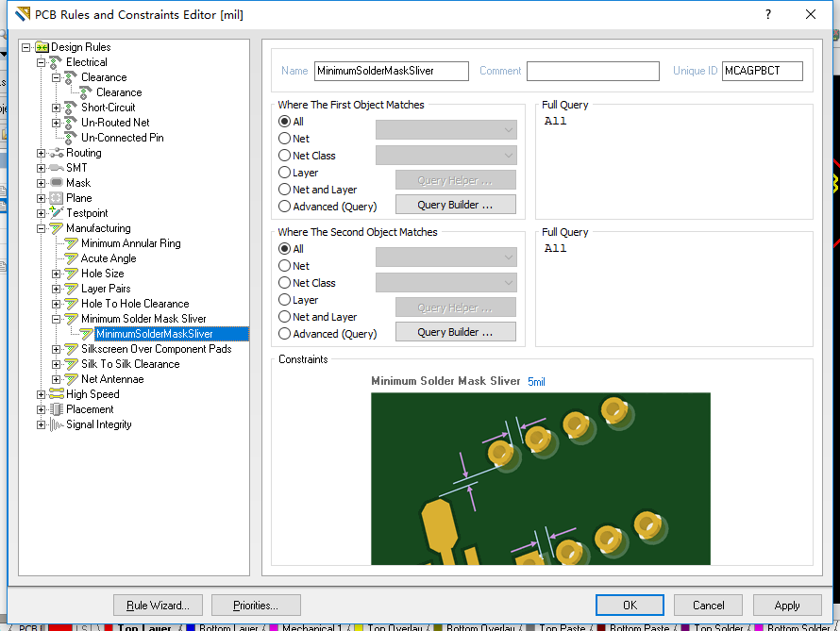The width and height of the screenshot is (840, 631).
Task: Switch to the Top Layer tab
Action: (x=144, y=628)
